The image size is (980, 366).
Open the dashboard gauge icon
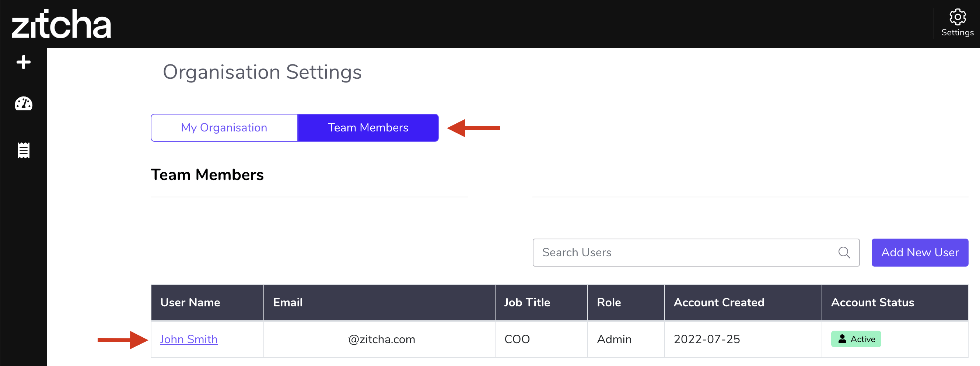[24, 104]
